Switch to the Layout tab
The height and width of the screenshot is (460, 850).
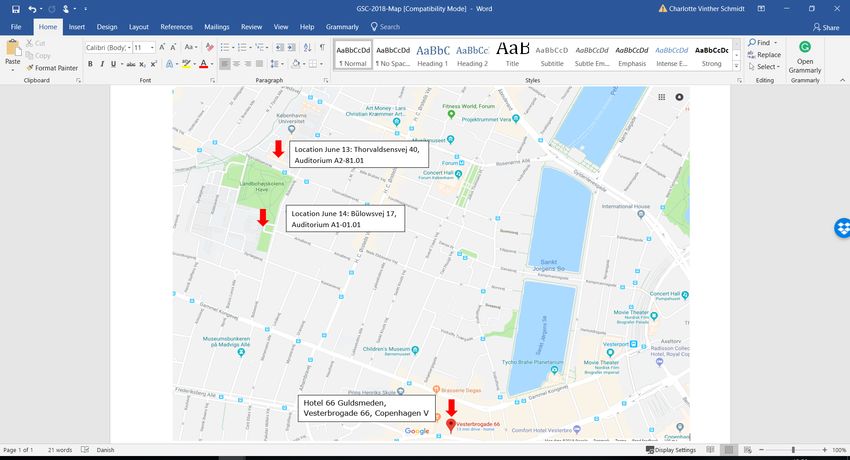tap(139, 27)
